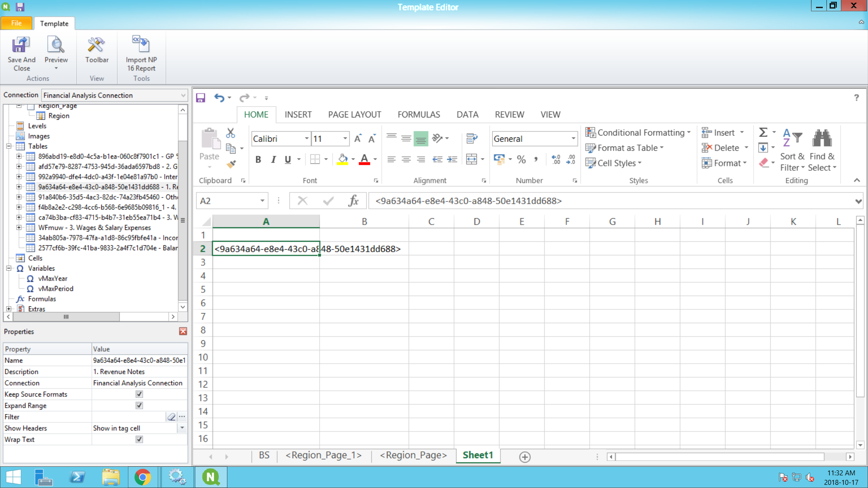The height and width of the screenshot is (488, 868).
Task: Toggle Expand Range checkbox
Action: (x=139, y=405)
